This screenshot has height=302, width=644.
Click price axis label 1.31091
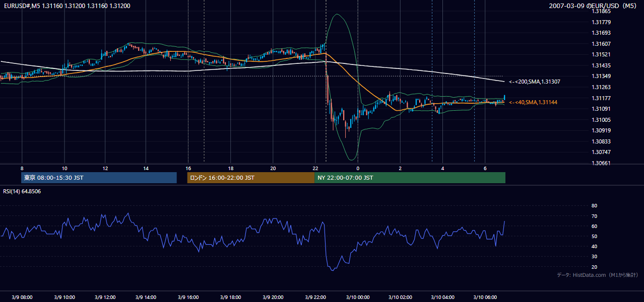(x=601, y=109)
